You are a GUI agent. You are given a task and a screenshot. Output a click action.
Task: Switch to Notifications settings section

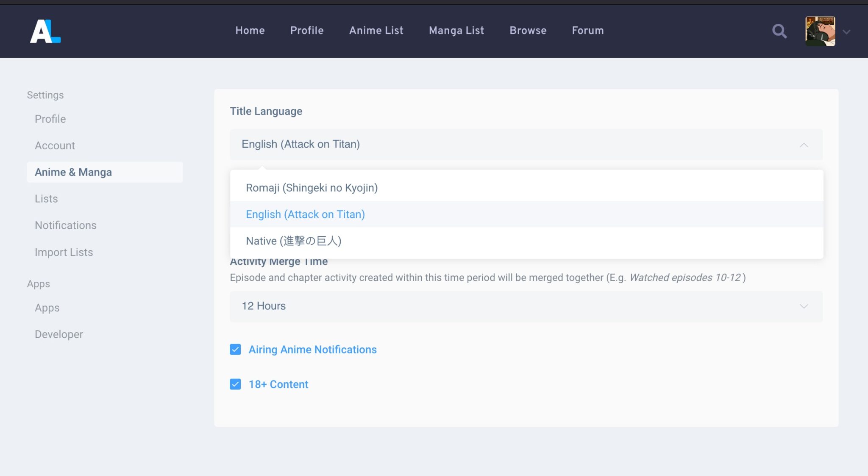coord(65,225)
